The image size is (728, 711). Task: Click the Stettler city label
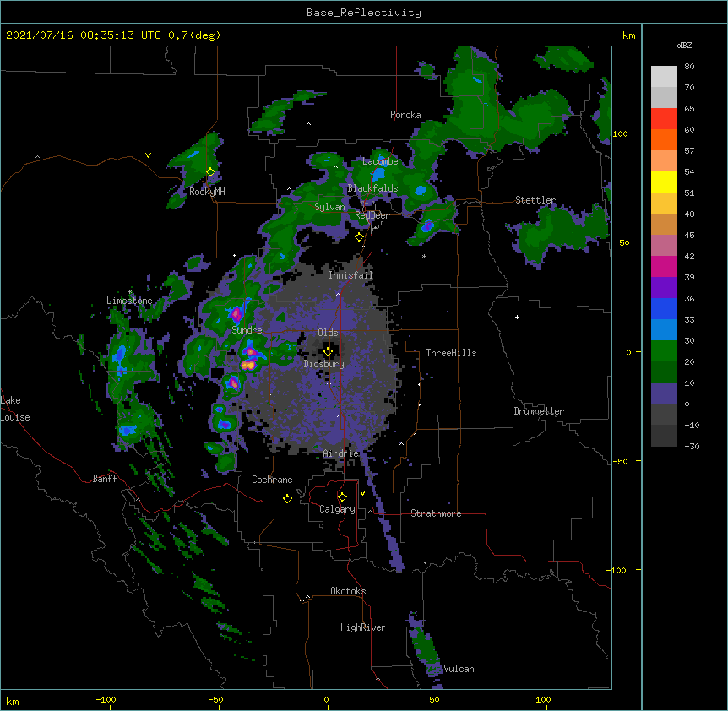[535, 200]
